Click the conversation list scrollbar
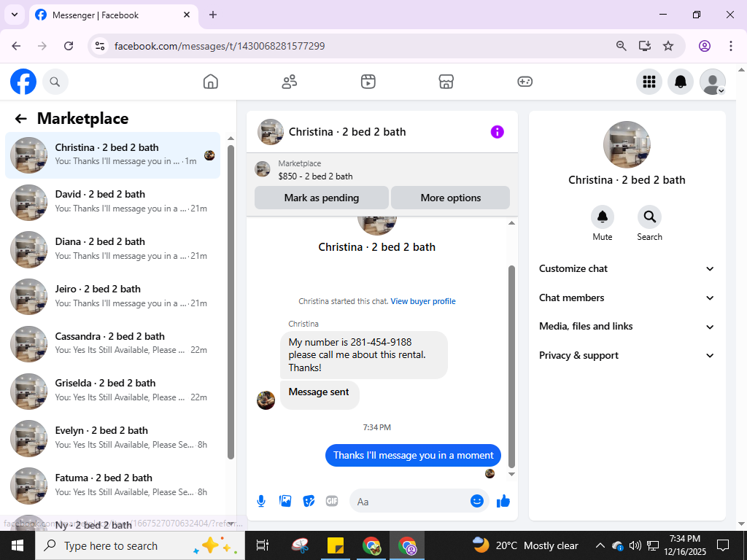The width and height of the screenshot is (747, 560). pos(231,301)
